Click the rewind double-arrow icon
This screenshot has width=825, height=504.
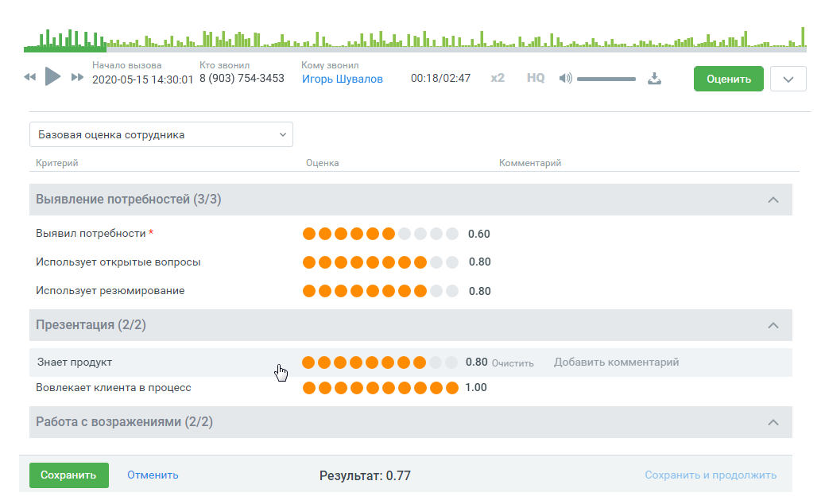point(30,77)
